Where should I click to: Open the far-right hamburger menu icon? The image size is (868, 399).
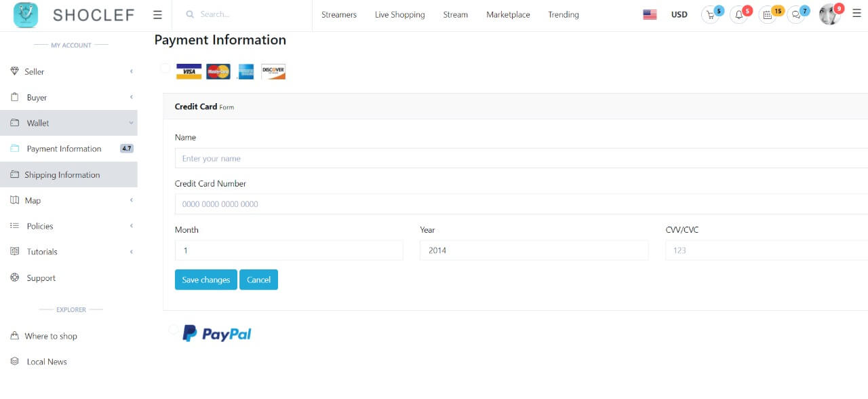click(856, 14)
